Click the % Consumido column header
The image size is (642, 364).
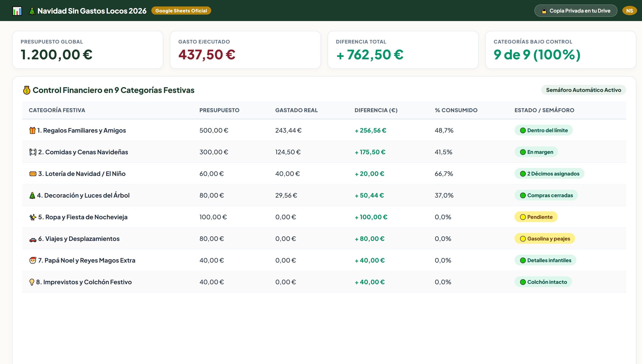pyautogui.click(x=456, y=110)
